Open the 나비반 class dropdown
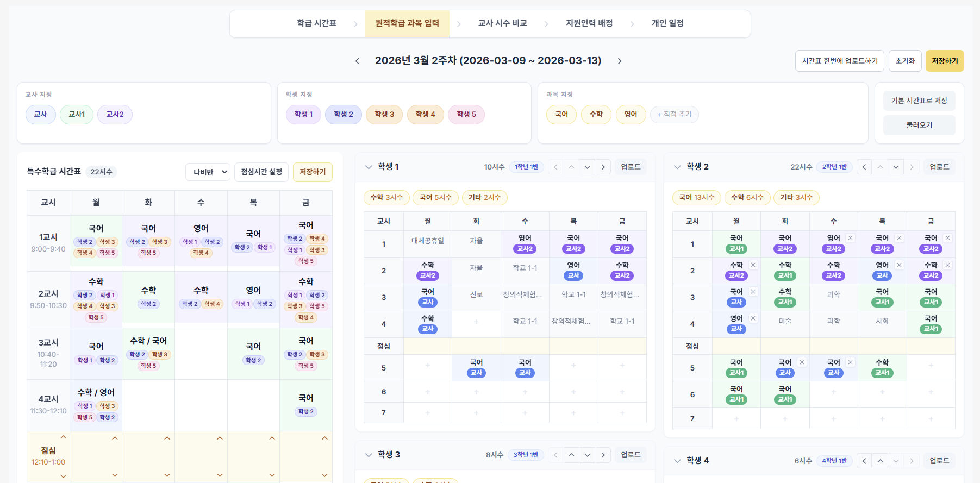The height and width of the screenshot is (483, 980). tap(208, 172)
